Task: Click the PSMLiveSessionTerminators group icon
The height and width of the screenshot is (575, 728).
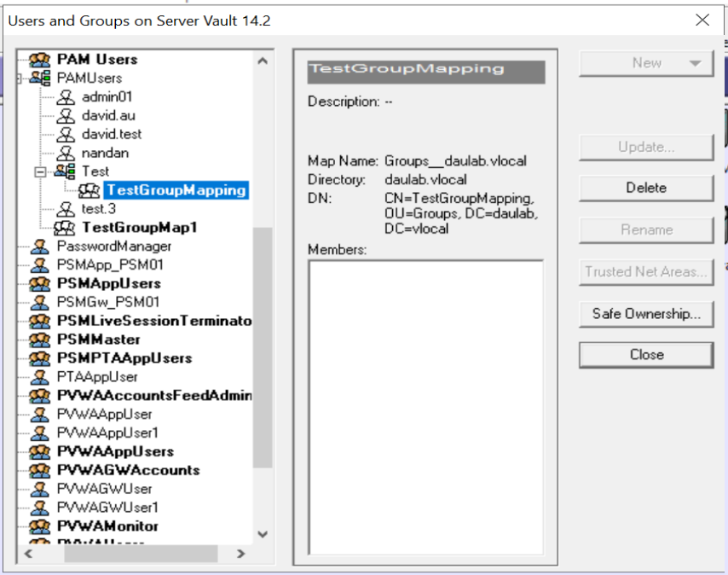Action: coord(39,321)
